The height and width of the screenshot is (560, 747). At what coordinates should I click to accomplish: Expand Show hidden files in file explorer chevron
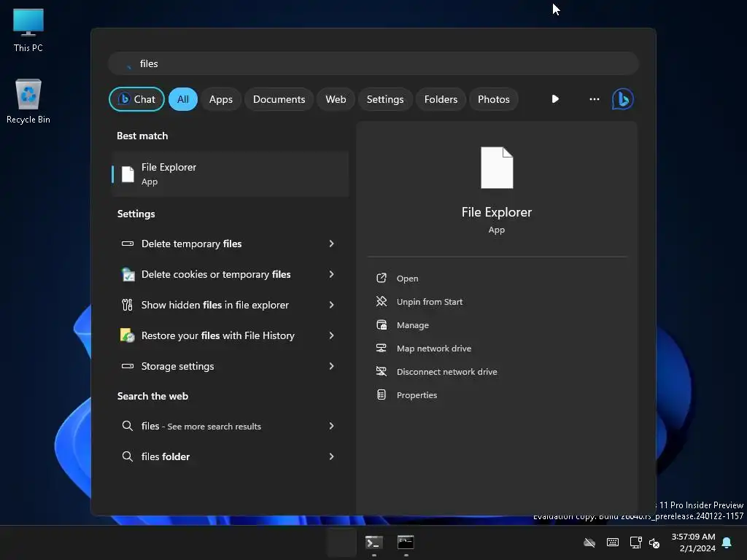[x=332, y=305]
